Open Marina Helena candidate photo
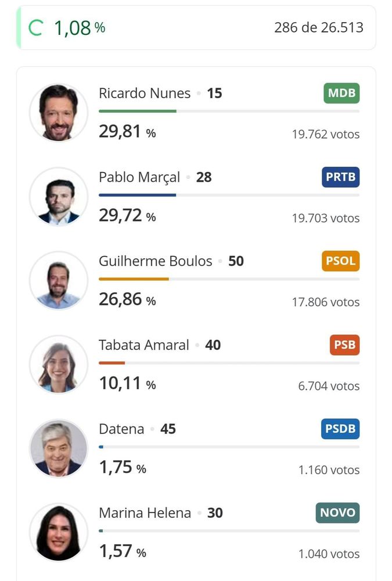The width and height of the screenshot is (392, 581). click(59, 533)
